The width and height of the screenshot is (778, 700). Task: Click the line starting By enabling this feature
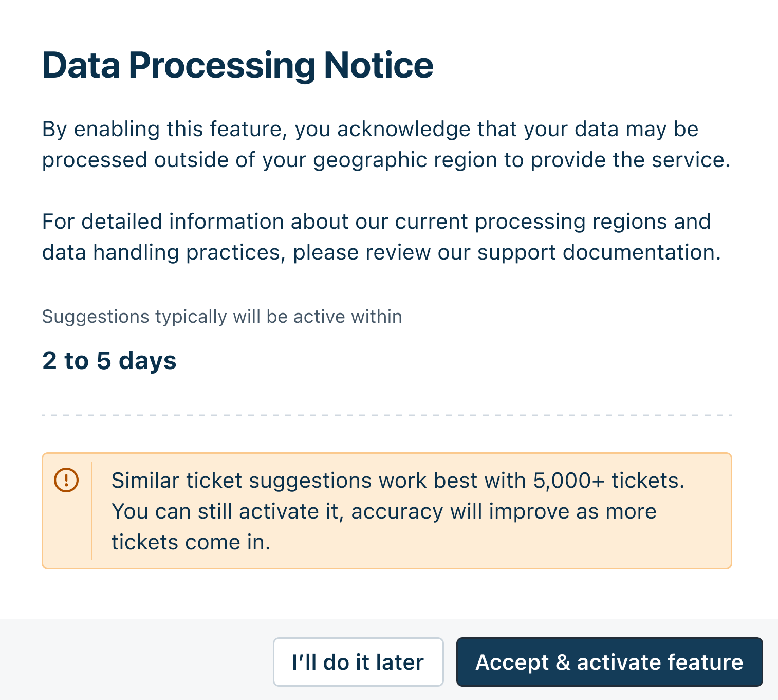pos(371,129)
